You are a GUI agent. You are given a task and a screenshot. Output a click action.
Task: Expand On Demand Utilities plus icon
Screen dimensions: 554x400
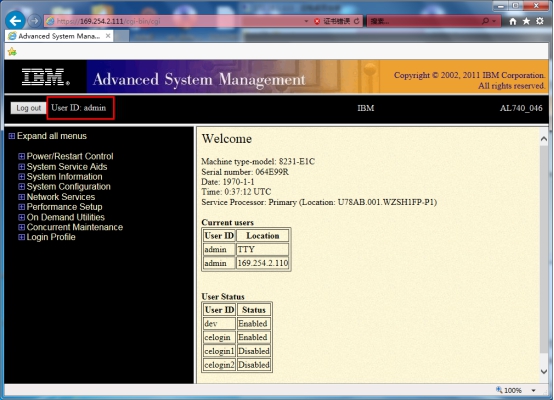pyautogui.click(x=22, y=217)
